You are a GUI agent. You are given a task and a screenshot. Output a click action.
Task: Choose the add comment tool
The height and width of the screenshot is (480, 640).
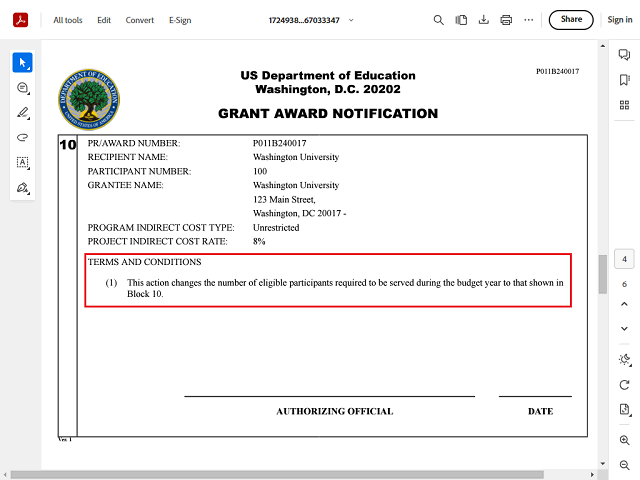tap(22, 88)
